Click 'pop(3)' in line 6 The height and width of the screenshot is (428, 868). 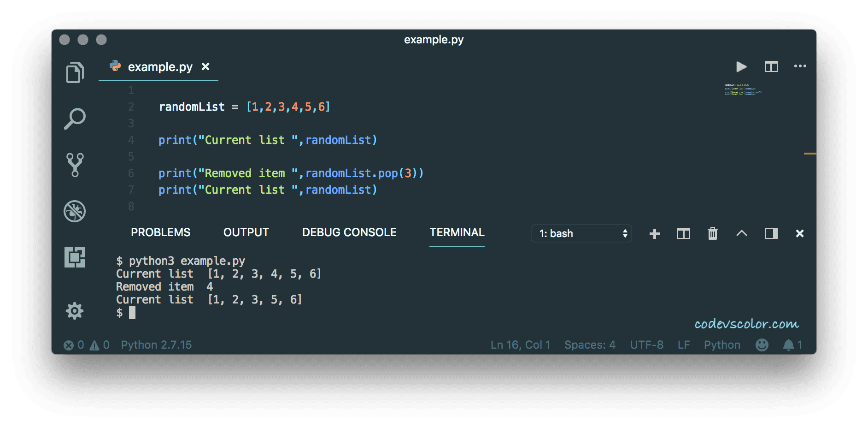(x=397, y=173)
